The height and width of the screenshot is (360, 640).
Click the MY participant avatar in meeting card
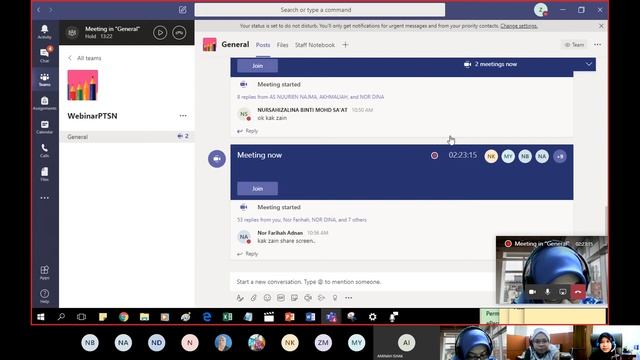tap(508, 156)
